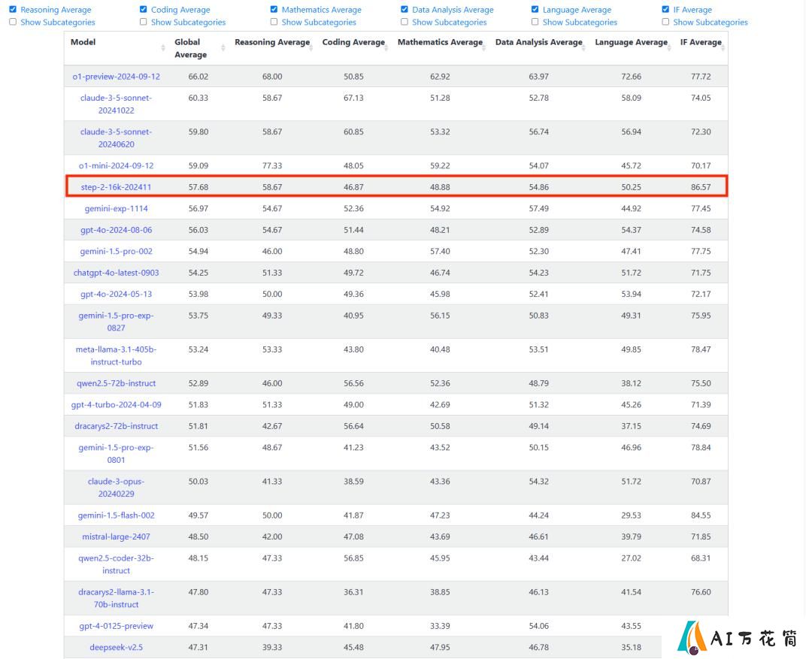Open qwen2.5-72b-instruct model link
Viewport: 812px width, 659px height.
116,383
